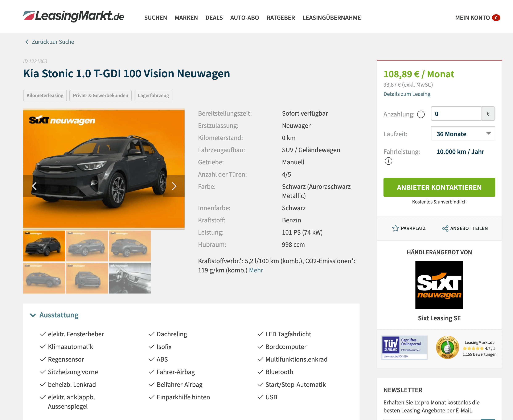Image resolution: width=513 pixels, height=420 pixels.
Task: Open Fahrleistung info icon
Action: [388, 161]
